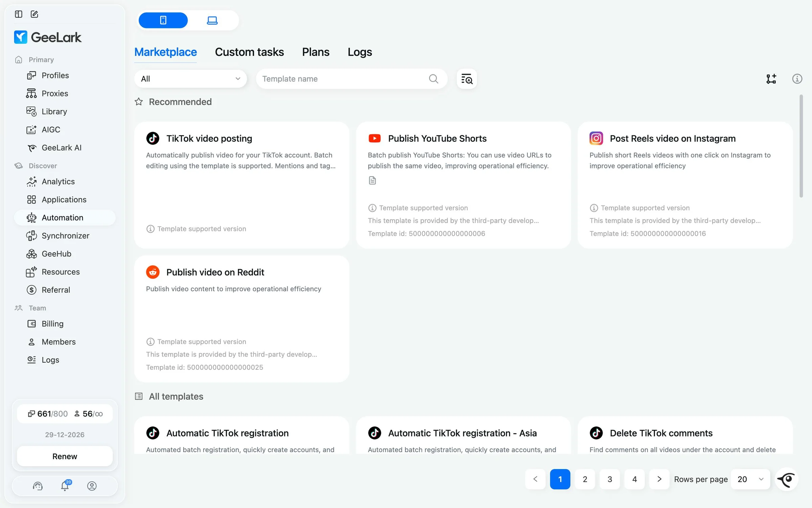Click the templates list vertical scrollbar

(801, 146)
